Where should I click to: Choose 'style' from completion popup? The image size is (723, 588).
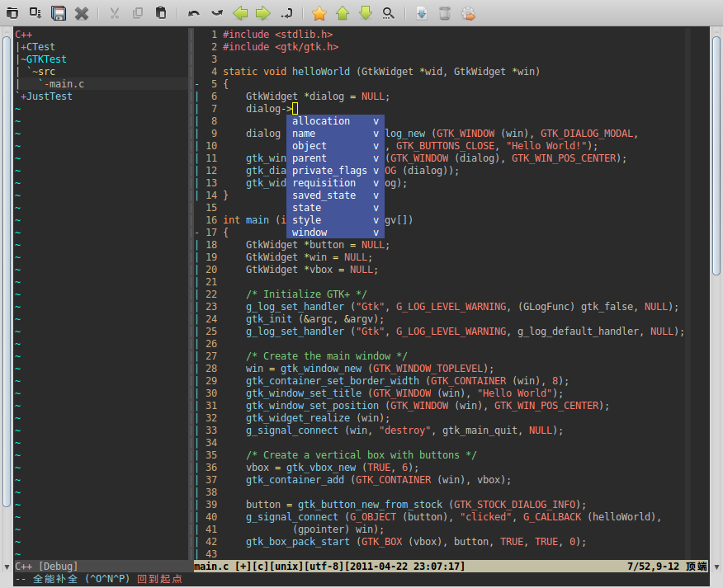coord(335,220)
